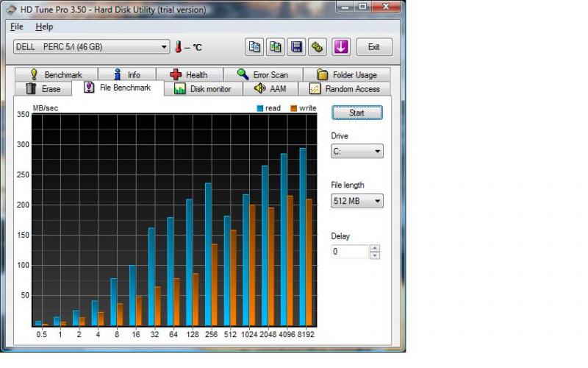Switch to the Disk monitor tab
This screenshot has width=588, height=368.
point(203,88)
